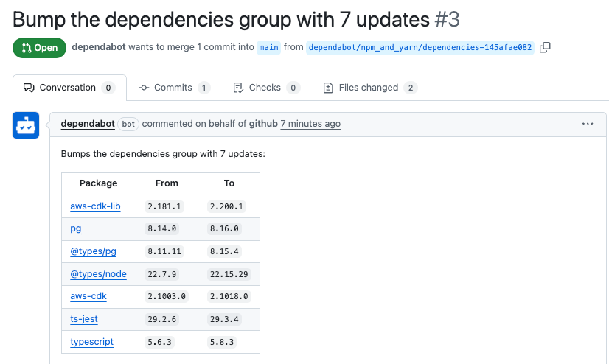Viewport: 609px width, 364px height.
Task: Switch to the Conversation tab
Action: pyautogui.click(x=69, y=88)
